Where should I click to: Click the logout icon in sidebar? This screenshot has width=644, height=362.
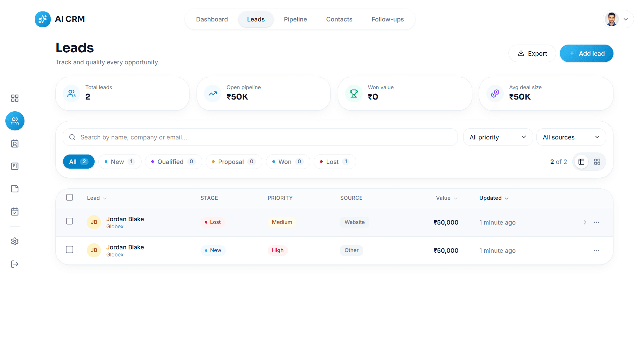pyautogui.click(x=15, y=264)
